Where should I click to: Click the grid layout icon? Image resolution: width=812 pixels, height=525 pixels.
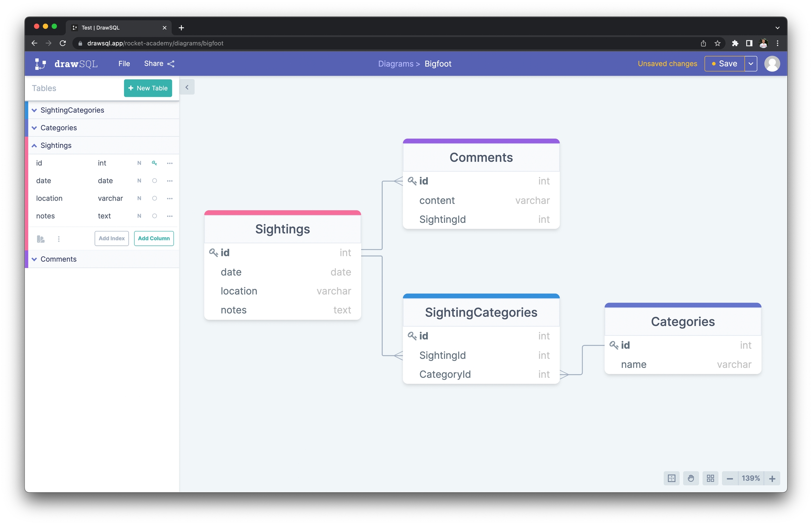pos(710,478)
